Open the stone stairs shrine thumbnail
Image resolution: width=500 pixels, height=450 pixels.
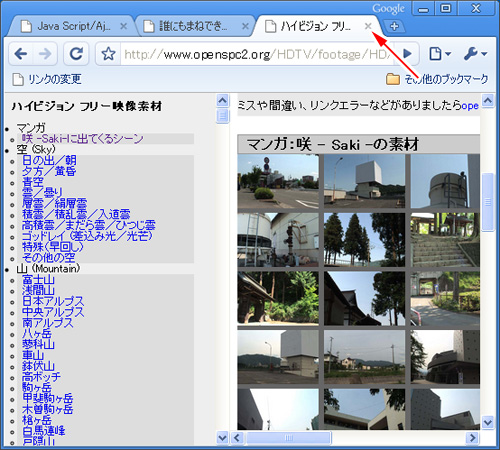point(445,240)
